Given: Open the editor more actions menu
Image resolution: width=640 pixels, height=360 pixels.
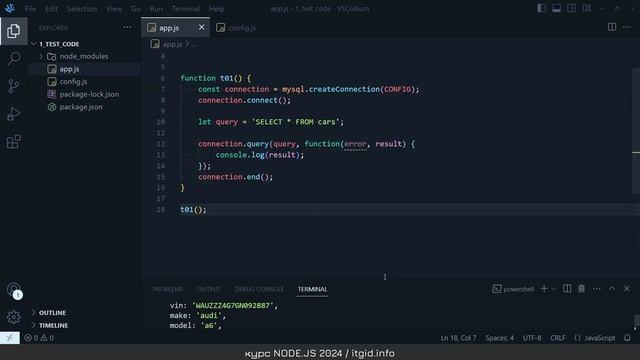Looking at the screenshot, I should [627, 27].
